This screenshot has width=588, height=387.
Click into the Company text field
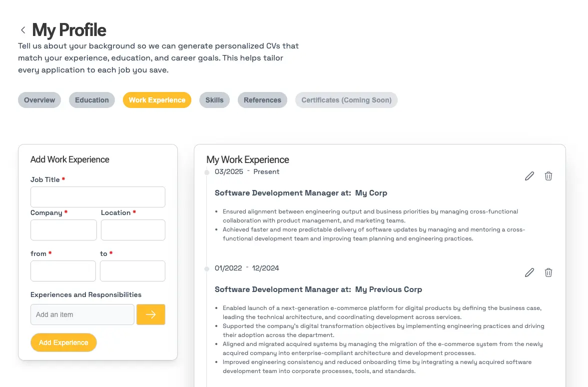click(63, 230)
